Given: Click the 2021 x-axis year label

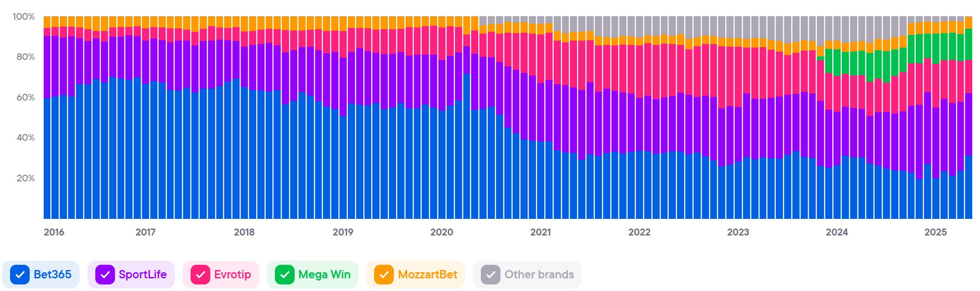Looking at the screenshot, I should pos(540,232).
